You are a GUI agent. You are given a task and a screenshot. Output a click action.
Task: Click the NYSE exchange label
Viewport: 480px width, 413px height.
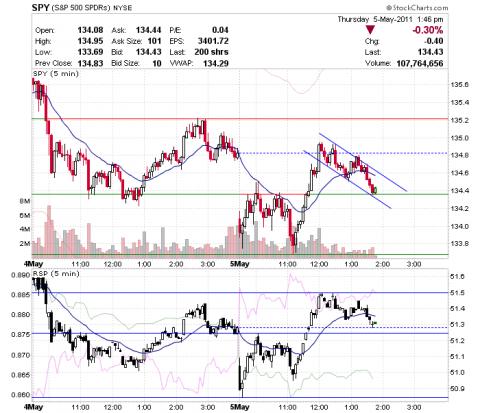coord(123,8)
